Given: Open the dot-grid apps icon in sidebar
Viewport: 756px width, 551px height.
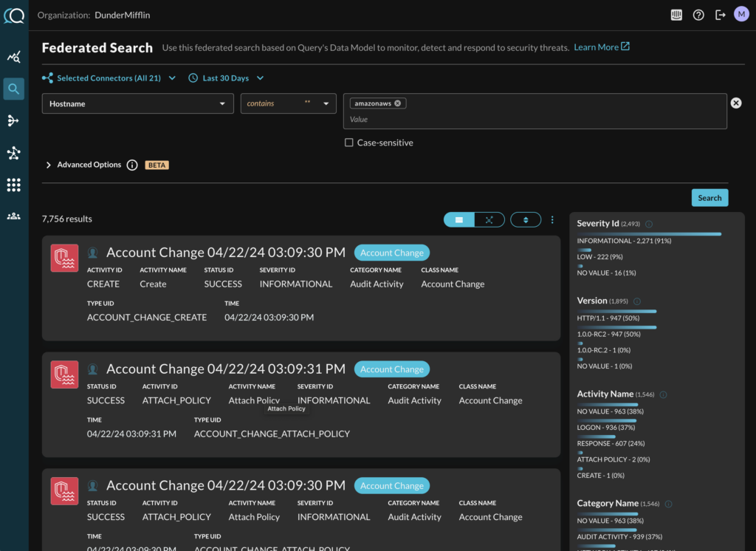Looking at the screenshot, I should click(13, 185).
